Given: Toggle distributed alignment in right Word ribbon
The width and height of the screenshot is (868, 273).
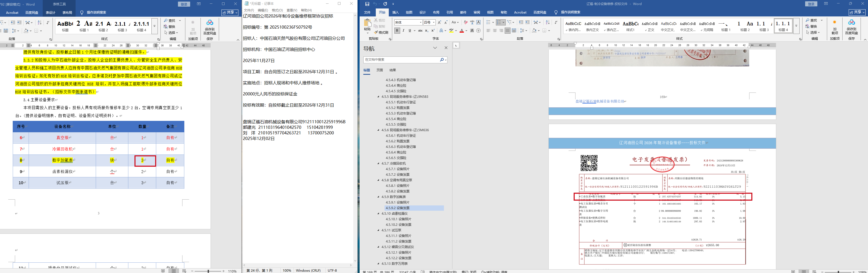Looking at the screenshot, I should point(514,31).
